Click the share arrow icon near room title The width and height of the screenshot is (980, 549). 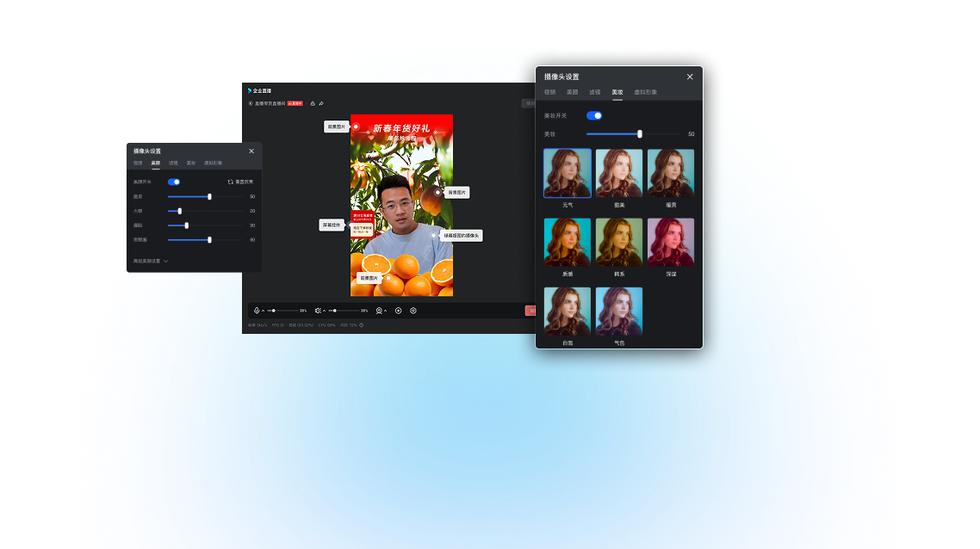point(321,103)
